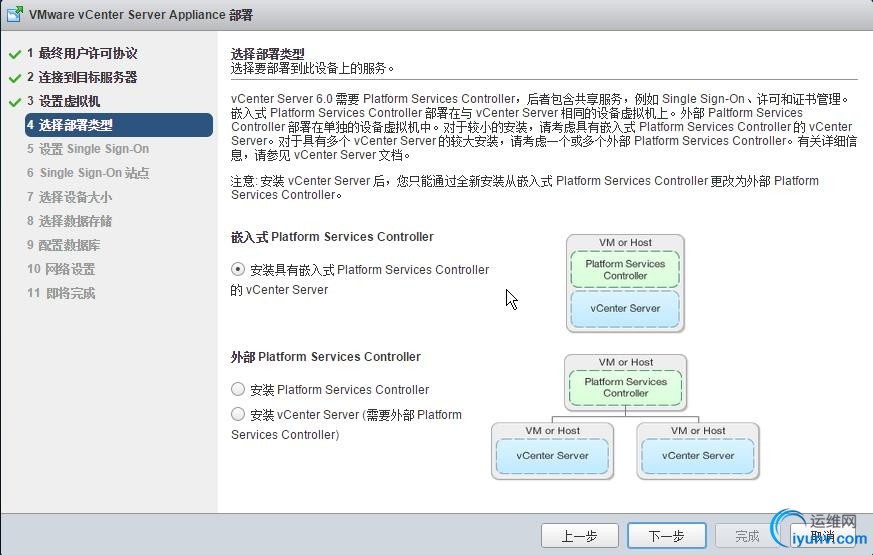The height and width of the screenshot is (555, 873).
Task: Click the embedded vCenter Server diagram box
Action: pos(625,308)
